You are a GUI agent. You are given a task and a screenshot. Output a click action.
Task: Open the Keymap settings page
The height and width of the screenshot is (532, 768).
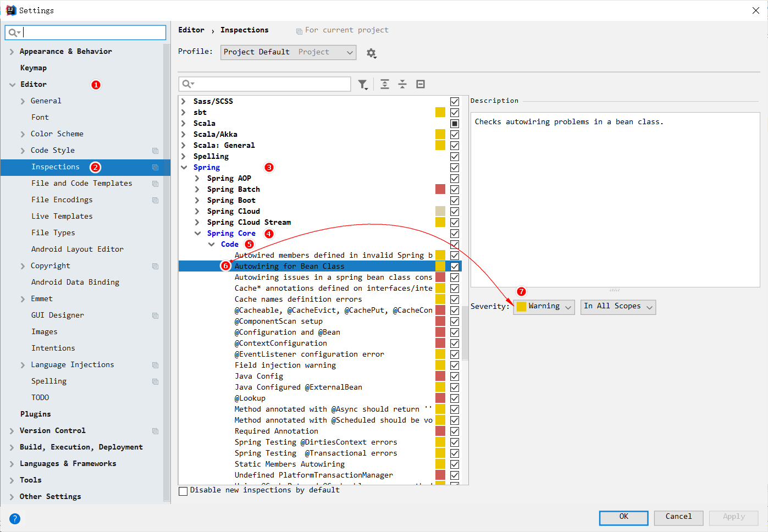click(34, 68)
